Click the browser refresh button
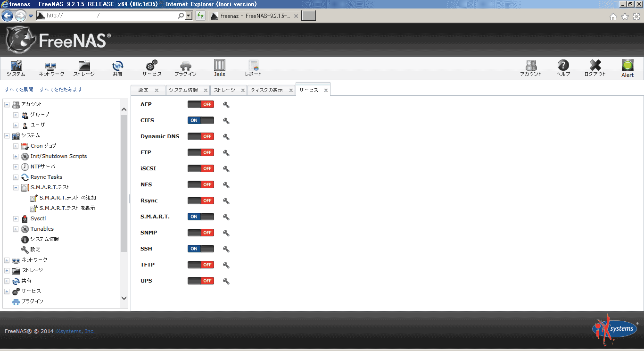644x351 pixels. (x=200, y=16)
